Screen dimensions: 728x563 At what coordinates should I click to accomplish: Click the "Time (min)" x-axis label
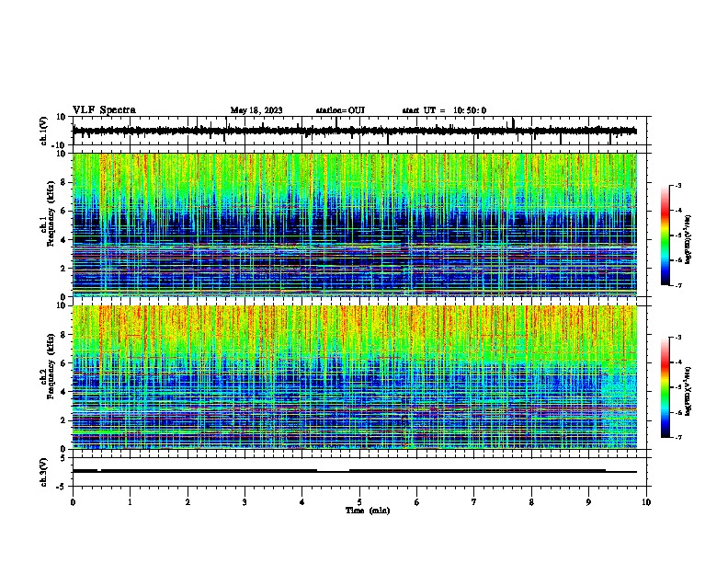tap(368, 511)
